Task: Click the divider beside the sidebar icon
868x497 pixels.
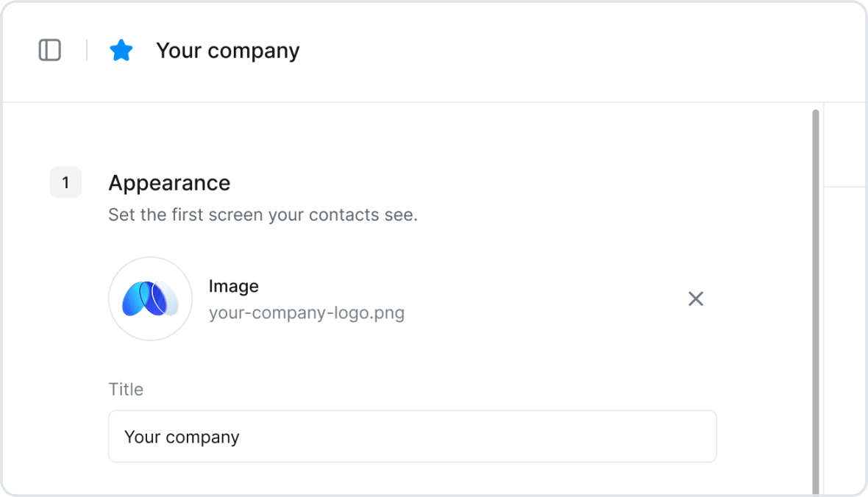Action: pyautogui.click(x=87, y=51)
